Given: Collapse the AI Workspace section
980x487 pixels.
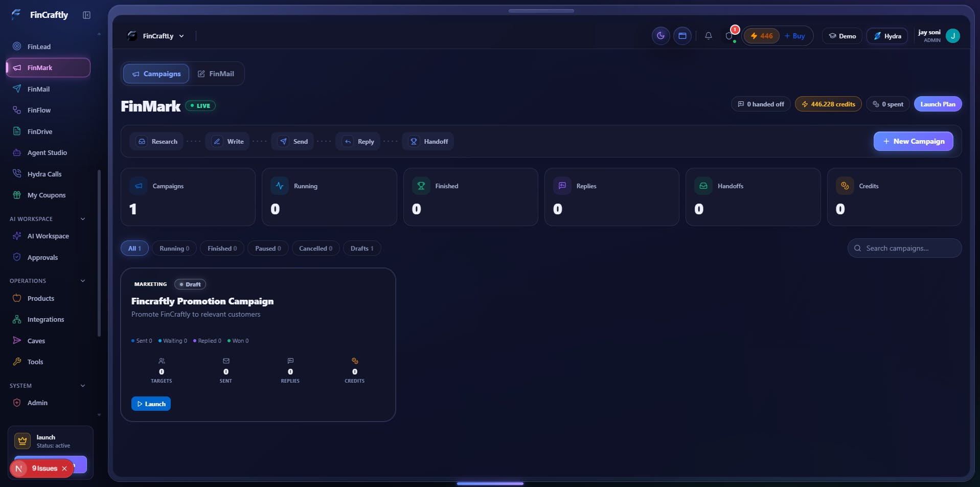Looking at the screenshot, I should (83, 219).
